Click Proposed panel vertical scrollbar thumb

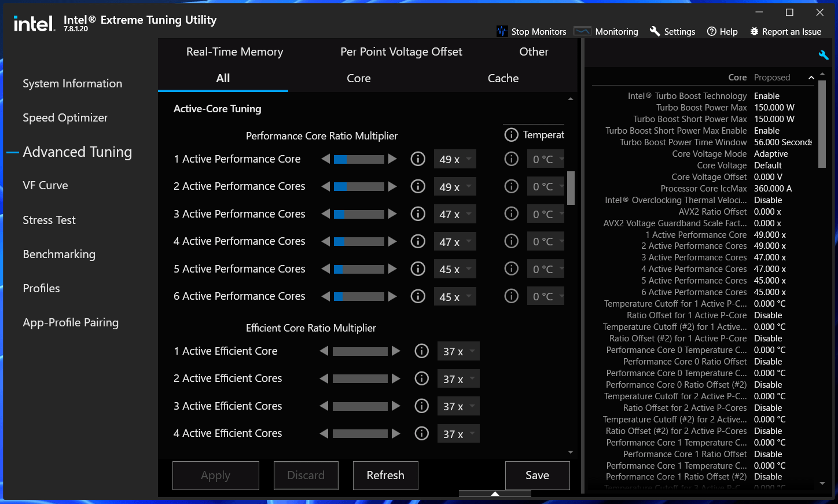[x=822, y=125]
